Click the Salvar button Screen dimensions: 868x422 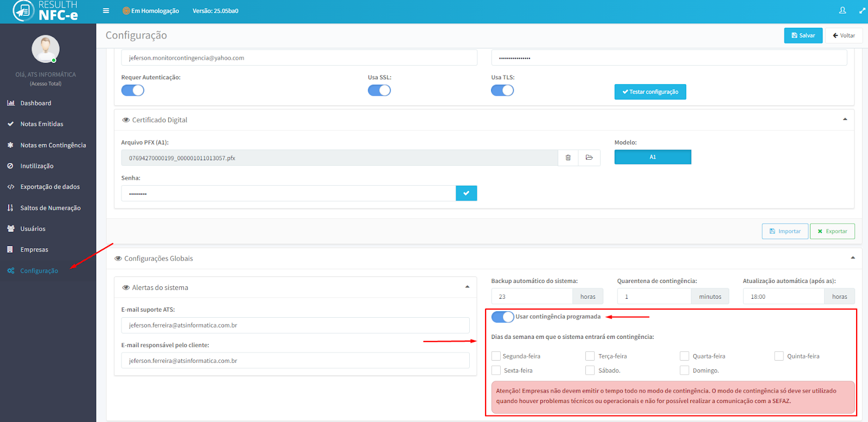[803, 35]
